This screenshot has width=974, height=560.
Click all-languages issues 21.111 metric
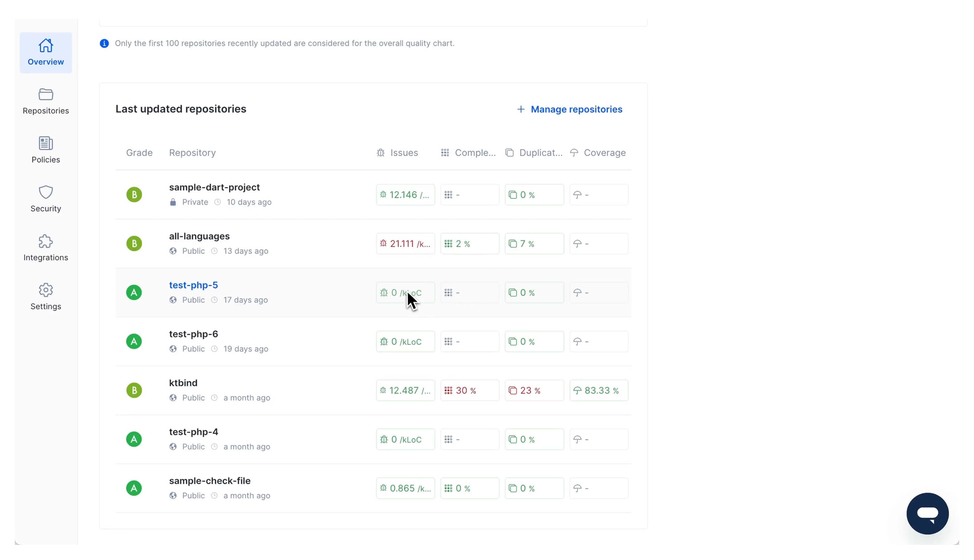pos(405,244)
